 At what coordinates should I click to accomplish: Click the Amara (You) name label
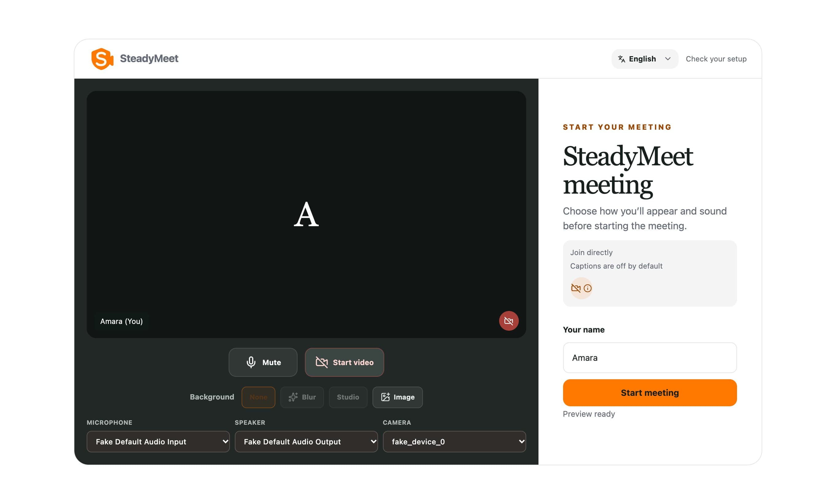pyautogui.click(x=121, y=321)
